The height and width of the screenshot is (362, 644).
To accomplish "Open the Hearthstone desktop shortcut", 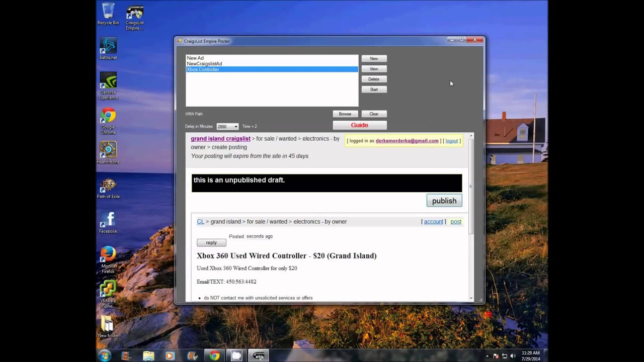I will pyautogui.click(x=108, y=153).
